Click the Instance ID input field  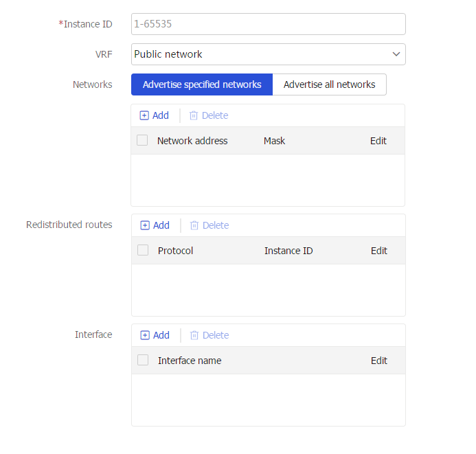click(x=269, y=24)
